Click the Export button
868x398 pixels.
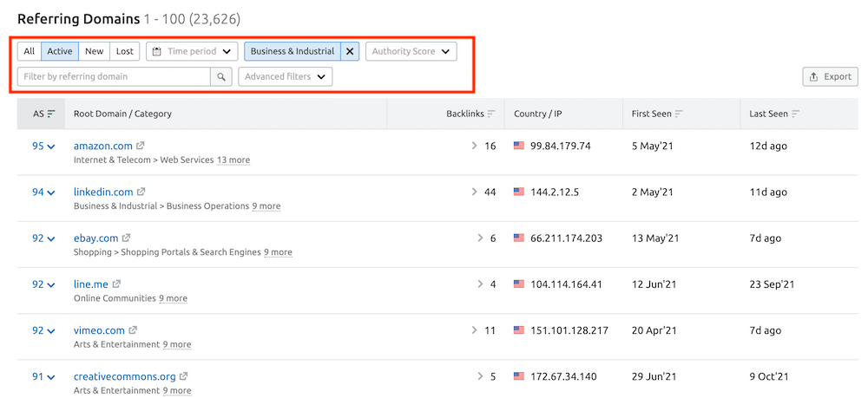(x=830, y=76)
